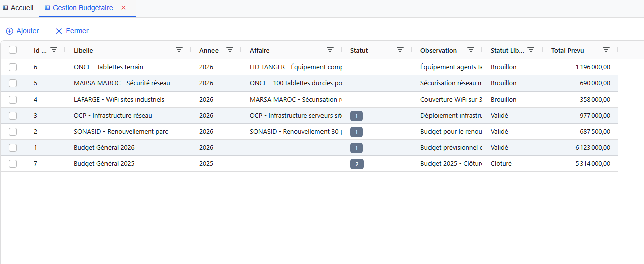This screenshot has width=644, height=264.
Task: Click the Ajouter button
Action: tap(23, 31)
